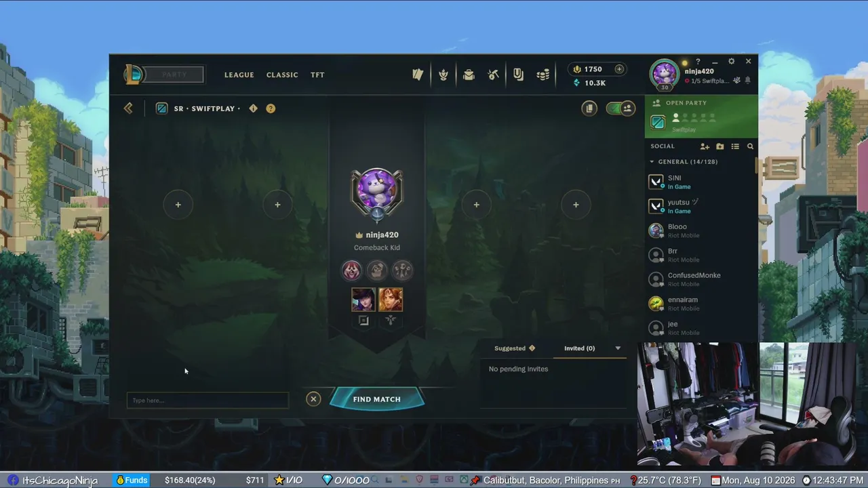Collapse the General friends group
Image resolution: width=868 pixels, height=488 pixels.
[652, 162]
